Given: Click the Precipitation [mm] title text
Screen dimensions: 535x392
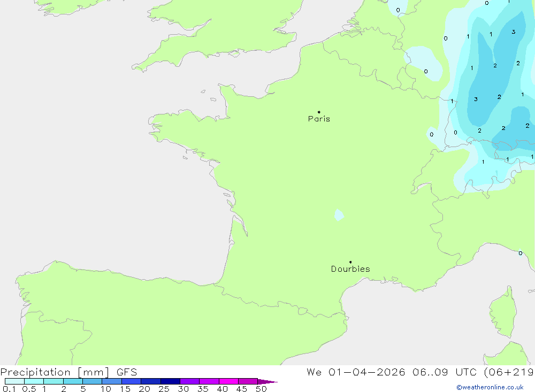Looking at the screenshot, I should 55,372.
